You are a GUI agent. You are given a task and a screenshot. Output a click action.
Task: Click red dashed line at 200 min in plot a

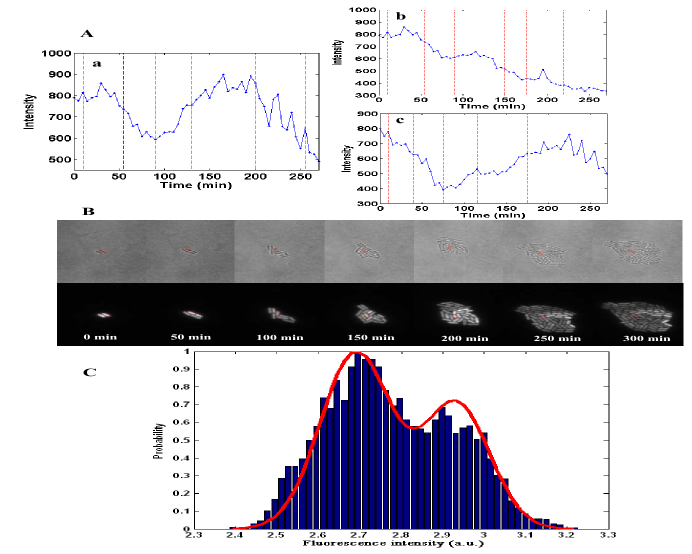(256, 111)
